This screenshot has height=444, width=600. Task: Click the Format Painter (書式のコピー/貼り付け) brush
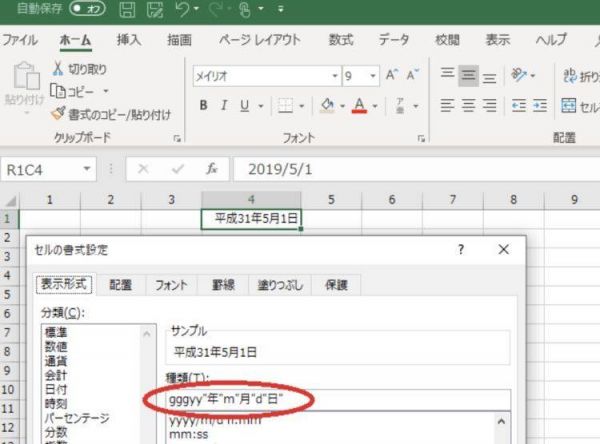[x=59, y=113]
